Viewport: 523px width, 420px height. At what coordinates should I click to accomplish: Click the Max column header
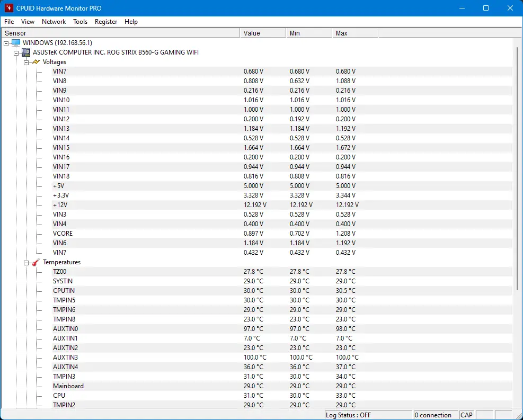(x=355, y=33)
